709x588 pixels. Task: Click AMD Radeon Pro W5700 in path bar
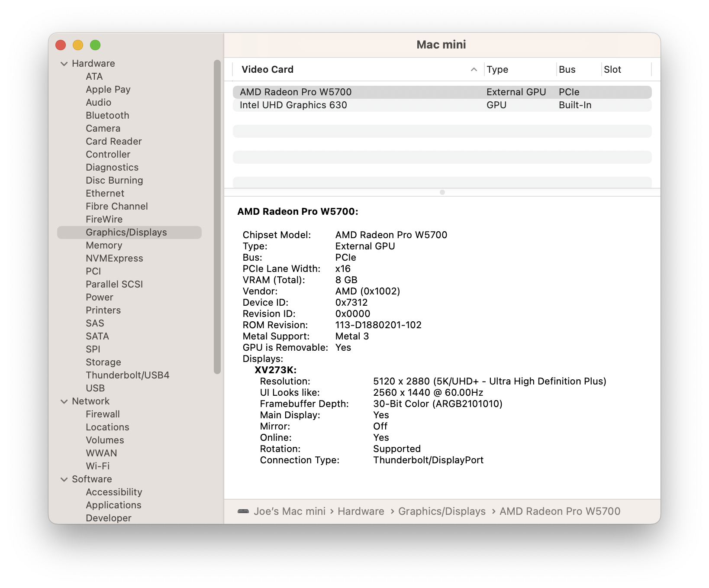(560, 511)
